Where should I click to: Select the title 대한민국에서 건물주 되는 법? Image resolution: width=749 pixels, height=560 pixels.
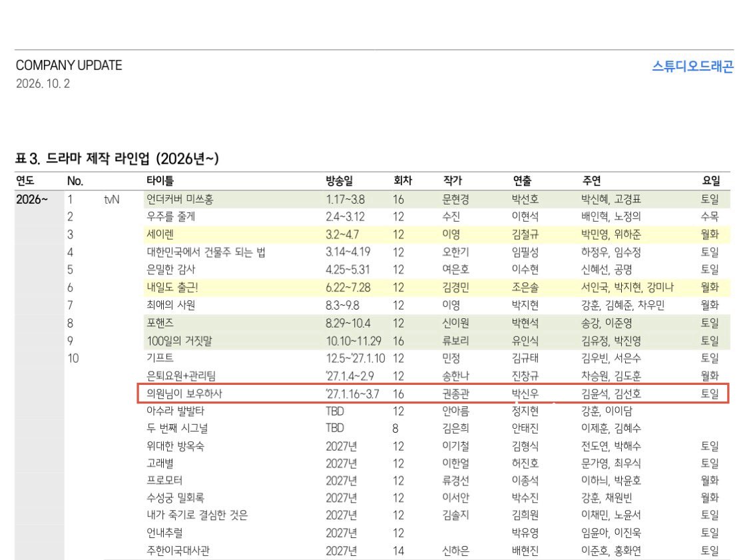click(206, 252)
